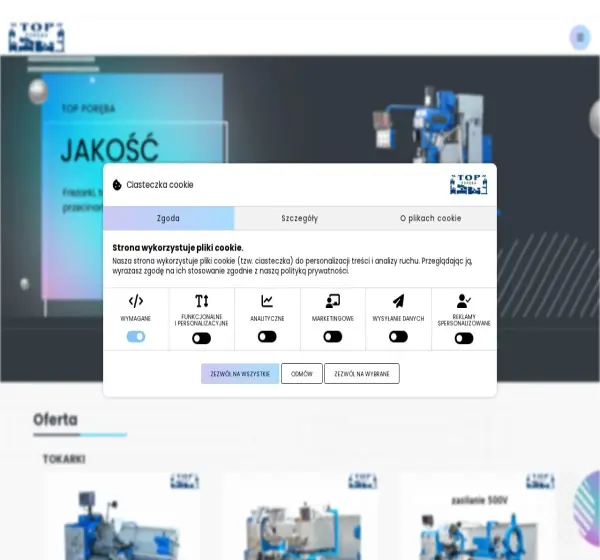Open the lathe thumbnail labeled zasilanie 500V
This screenshot has width=600, height=560.
[478, 517]
